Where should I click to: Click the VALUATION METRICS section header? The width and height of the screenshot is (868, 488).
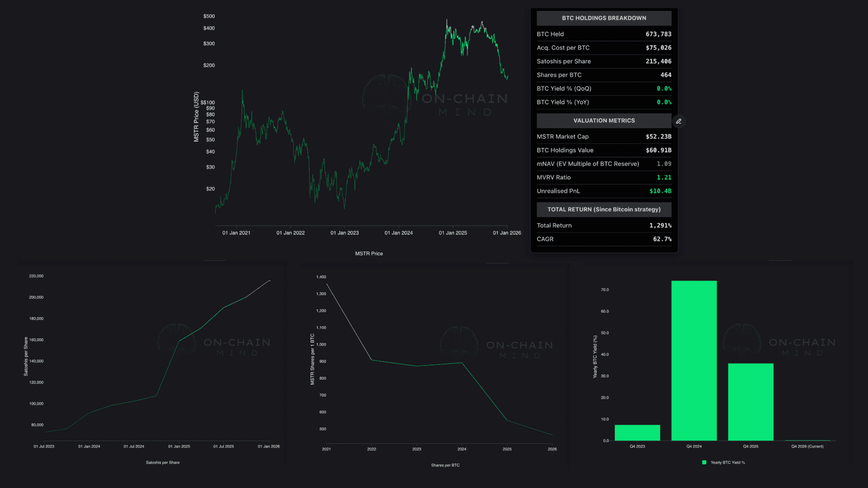pyautogui.click(x=604, y=121)
